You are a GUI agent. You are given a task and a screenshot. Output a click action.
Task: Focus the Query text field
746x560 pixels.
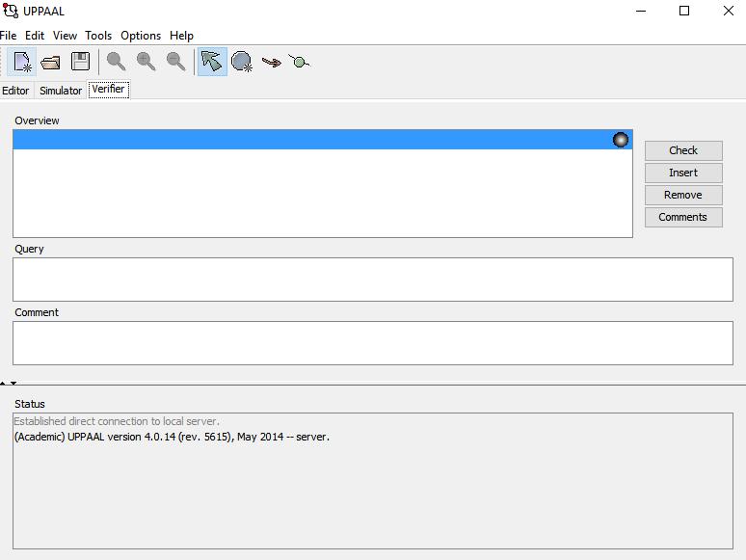tap(373, 280)
